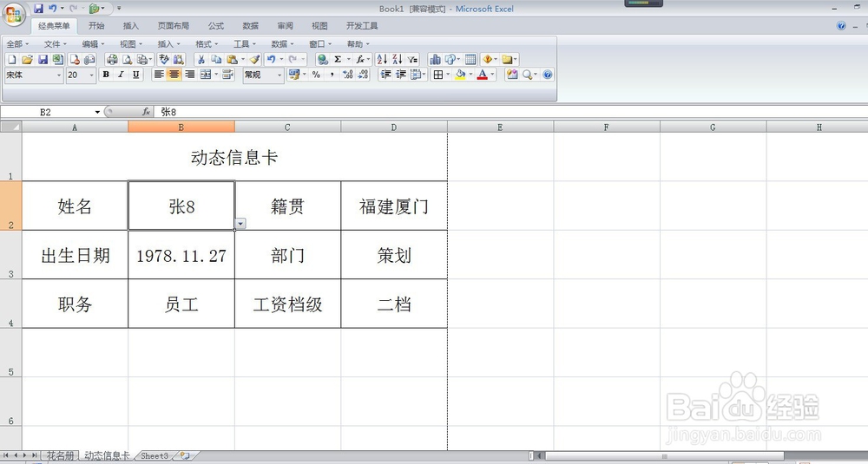Select the Format Painter brush
The height and width of the screenshot is (464, 868).
click(x=254, y=59)
